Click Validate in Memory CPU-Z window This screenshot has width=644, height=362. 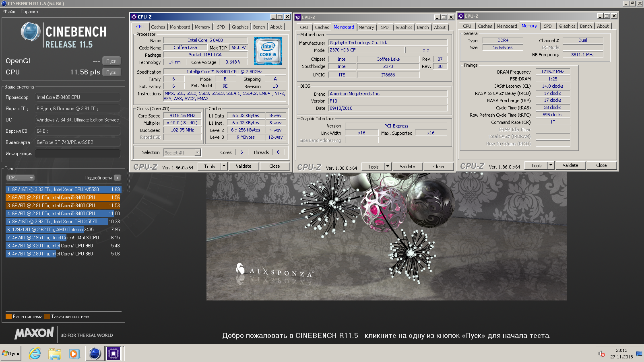coord(570,165)
